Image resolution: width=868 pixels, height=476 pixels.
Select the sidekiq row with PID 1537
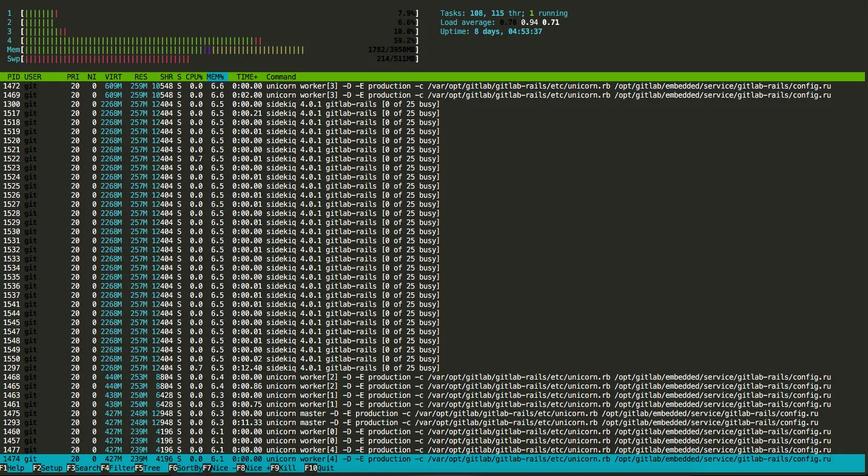tap(434, 295)
